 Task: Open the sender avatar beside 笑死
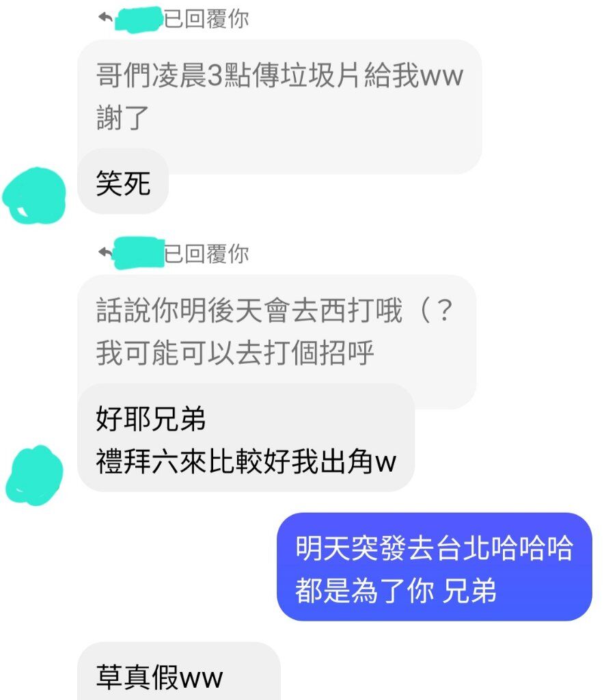coord(34,196)
